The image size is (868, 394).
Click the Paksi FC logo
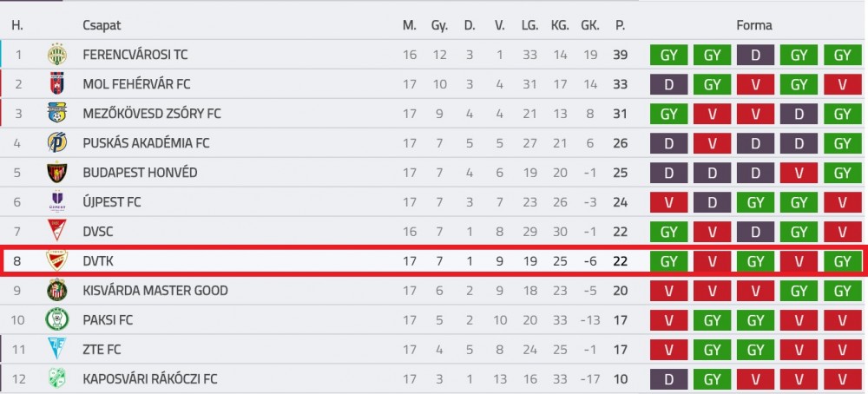point(56,320)
